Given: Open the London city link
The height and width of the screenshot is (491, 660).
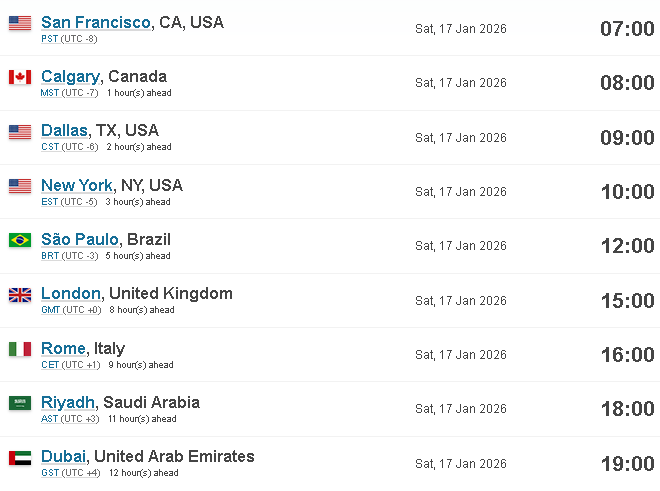Looking at the screenshot, I should click(x=71, y=294).
